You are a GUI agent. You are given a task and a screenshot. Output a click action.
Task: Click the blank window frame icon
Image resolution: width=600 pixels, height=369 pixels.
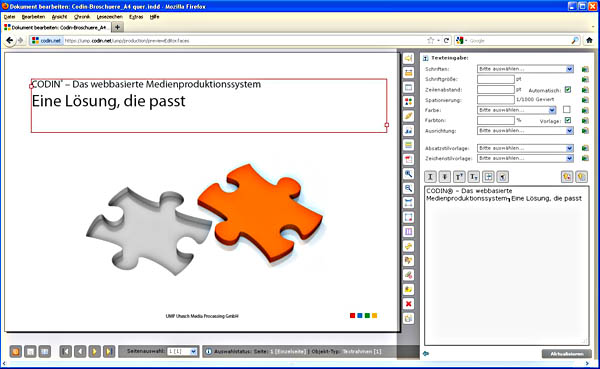(409, 87)
